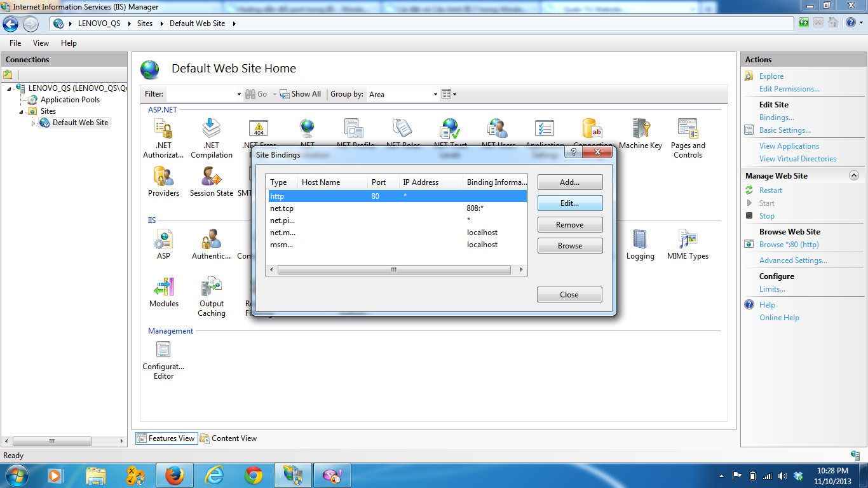The image size is (868, 488).
Task: Open the Filter dropdown arrow
Action: [239, 94]
